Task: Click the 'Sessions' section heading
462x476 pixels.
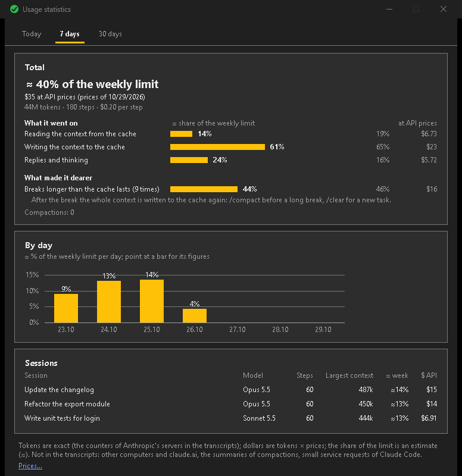Action: pyautogui.click(x=41, y=363)
